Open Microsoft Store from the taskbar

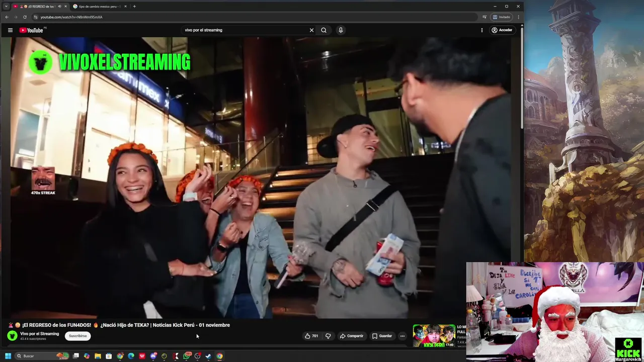point(109,356)
